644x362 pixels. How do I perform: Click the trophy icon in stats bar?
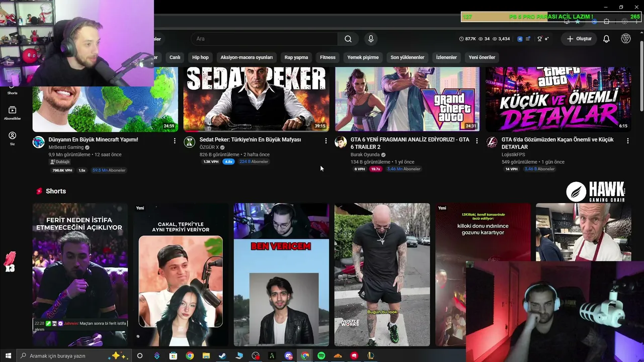pyautogui.click(x=539, y=39)
